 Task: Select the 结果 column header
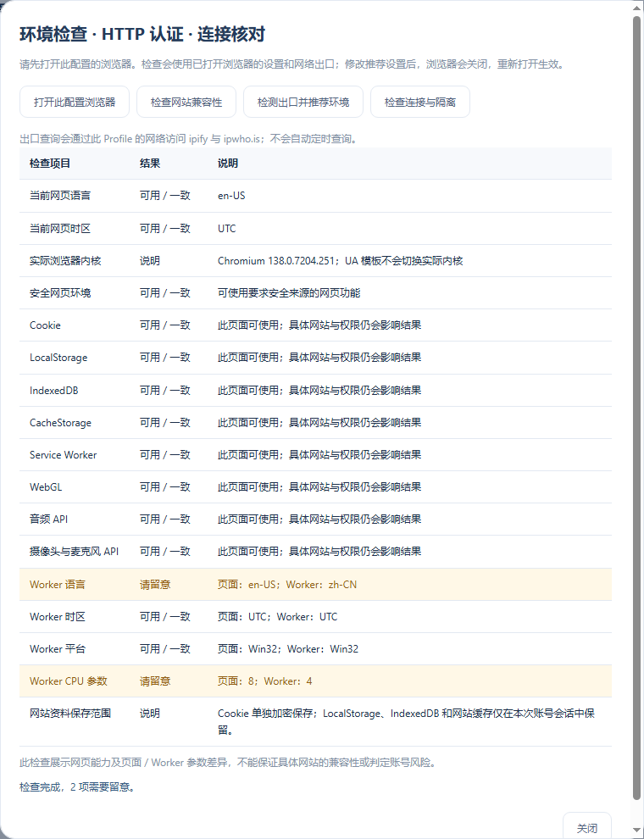(150, 164)
